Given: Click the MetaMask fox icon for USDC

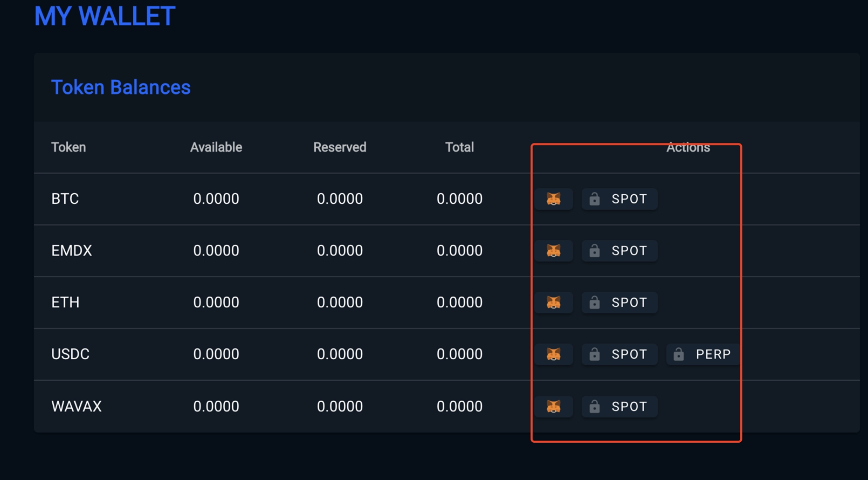Looking at the screenshot, I should tap(554, 354).
